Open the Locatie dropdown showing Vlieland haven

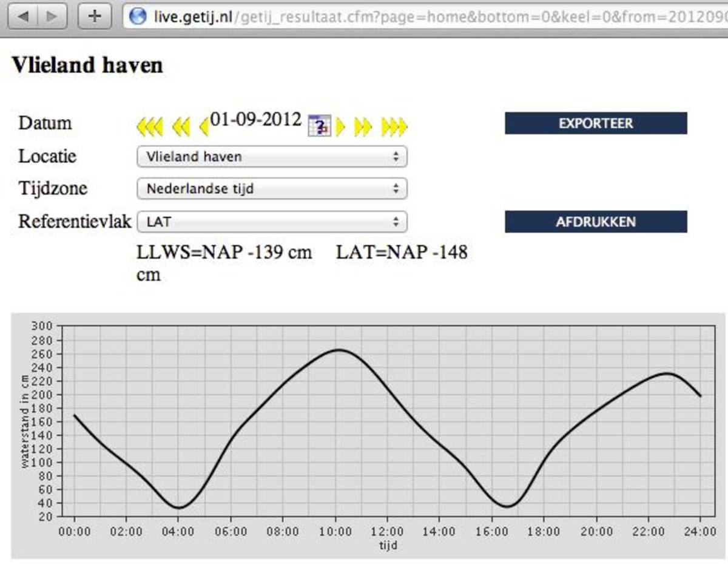click(272, 157)
